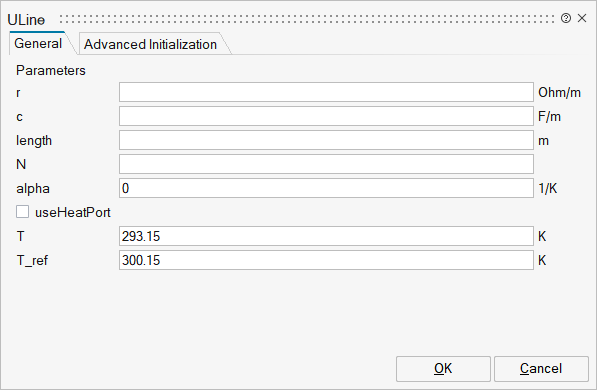Focus the T_ref field showing 300.15

tap(326, 260)
